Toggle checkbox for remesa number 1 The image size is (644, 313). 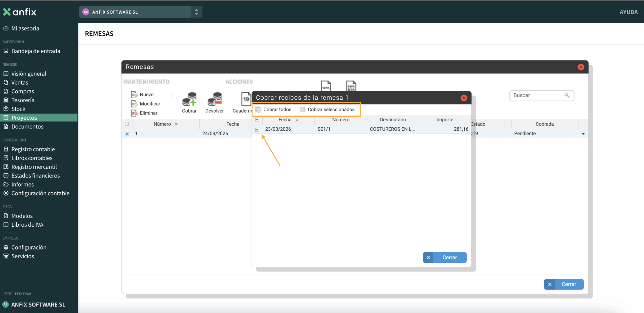[127, 134]
